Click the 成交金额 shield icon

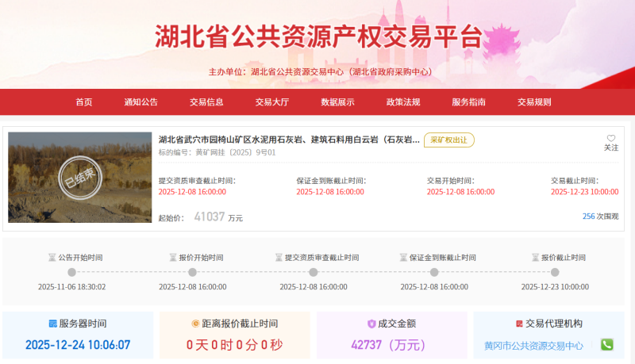pos(371,324)
